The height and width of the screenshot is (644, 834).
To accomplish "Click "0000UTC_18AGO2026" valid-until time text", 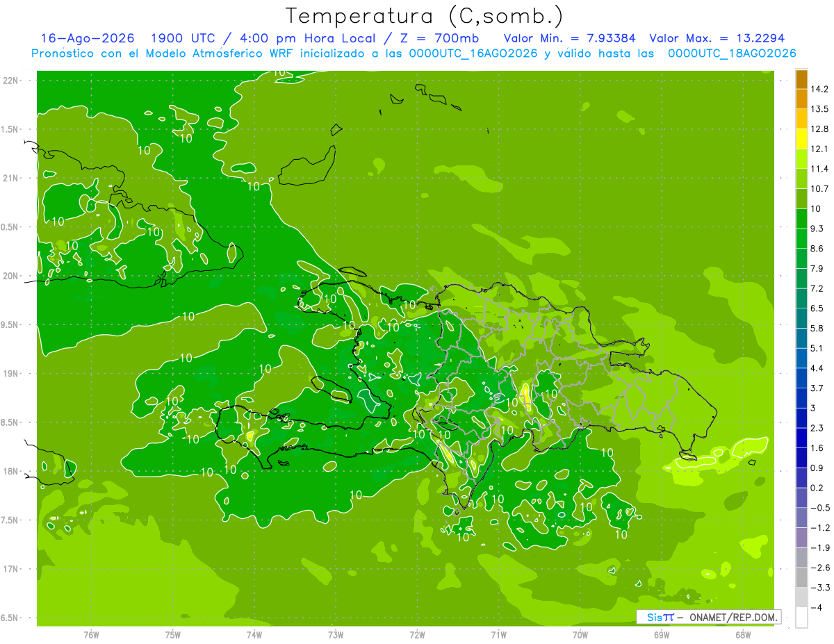I will point(732,53).
